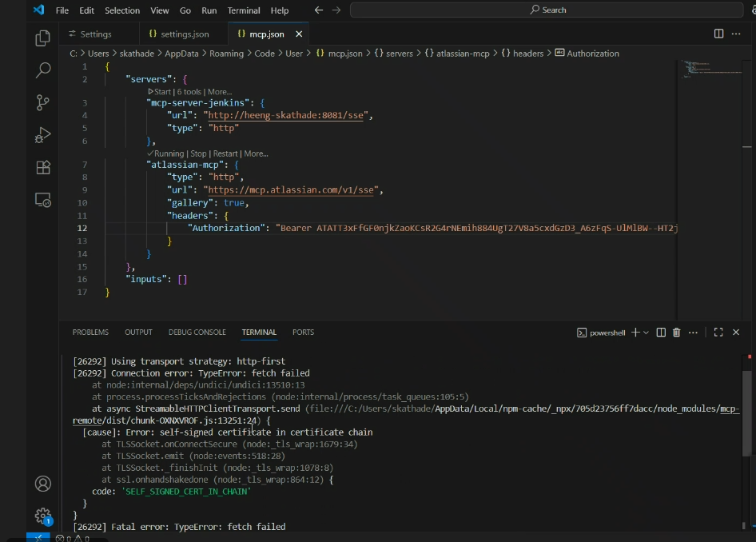This screenshot has width=756, height=542.
Task: Maximize the terminal panel size
Action: [718, 333]
